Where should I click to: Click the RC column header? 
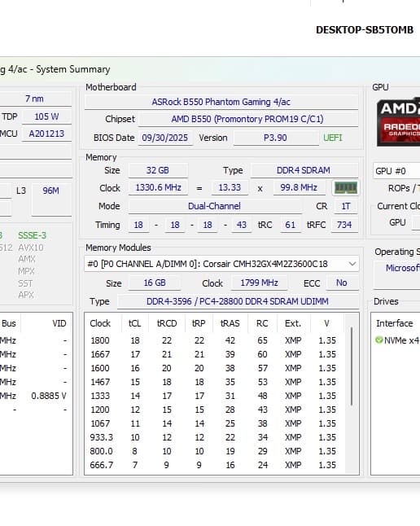click(x=262, y=323)
